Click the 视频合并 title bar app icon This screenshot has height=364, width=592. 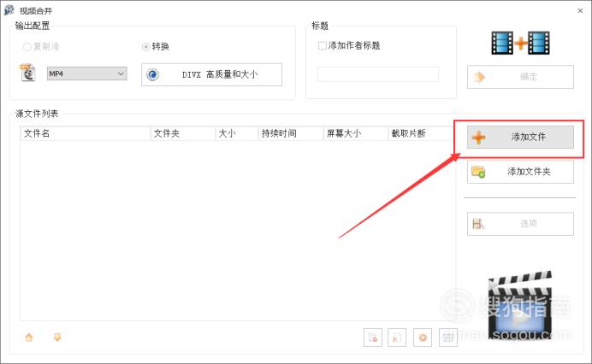[9, 10]
